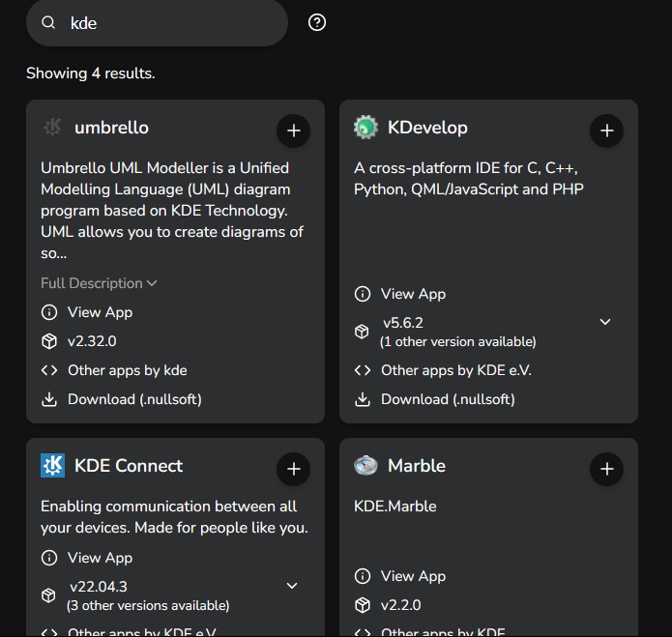Open View App link for umbrello
The height and width of the screenshot is (637, 672).
pyautogui.click(x=100, y=312)
